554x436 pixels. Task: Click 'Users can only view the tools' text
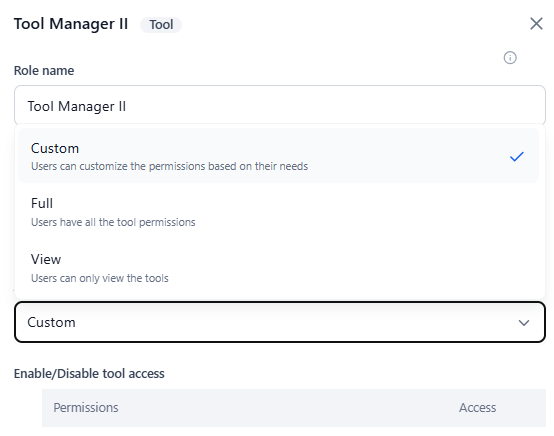click(x=100, y=278)
